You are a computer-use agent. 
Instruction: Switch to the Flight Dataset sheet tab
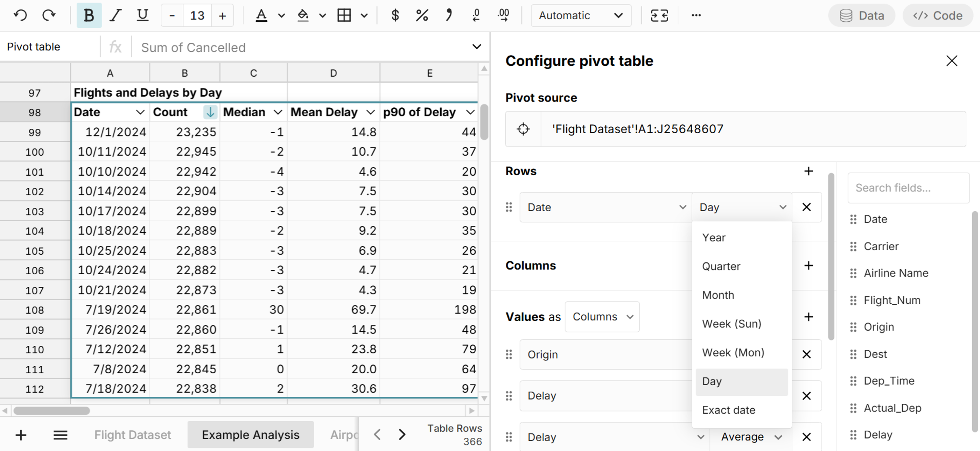click(132, 435)
